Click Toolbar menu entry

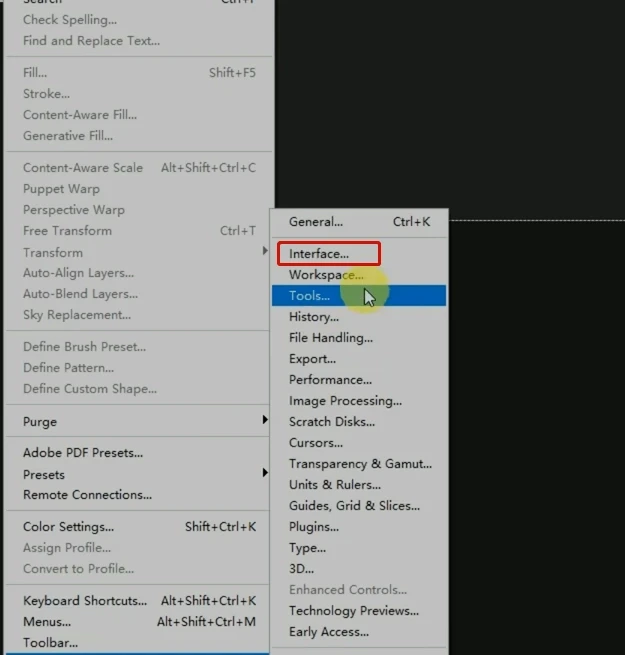[50, 643]
